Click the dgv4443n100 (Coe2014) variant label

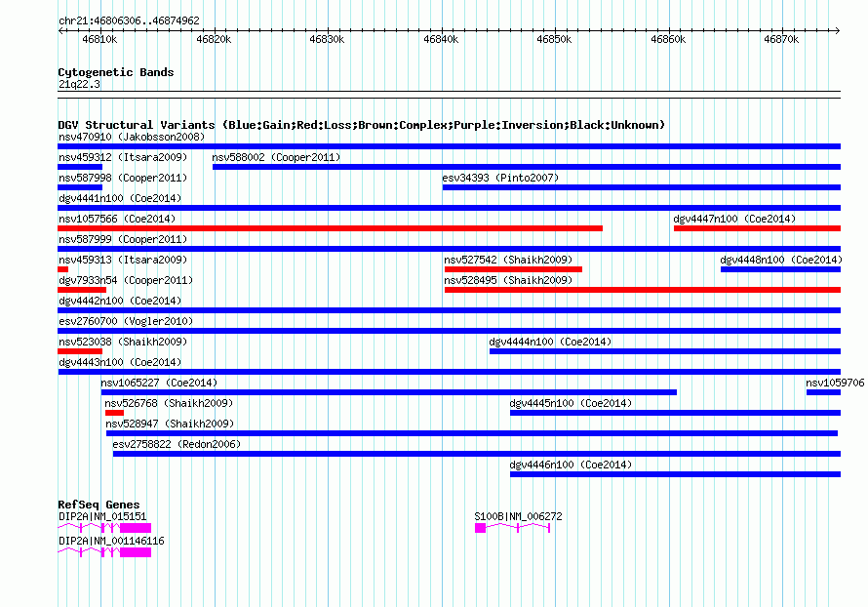[120, 362]
